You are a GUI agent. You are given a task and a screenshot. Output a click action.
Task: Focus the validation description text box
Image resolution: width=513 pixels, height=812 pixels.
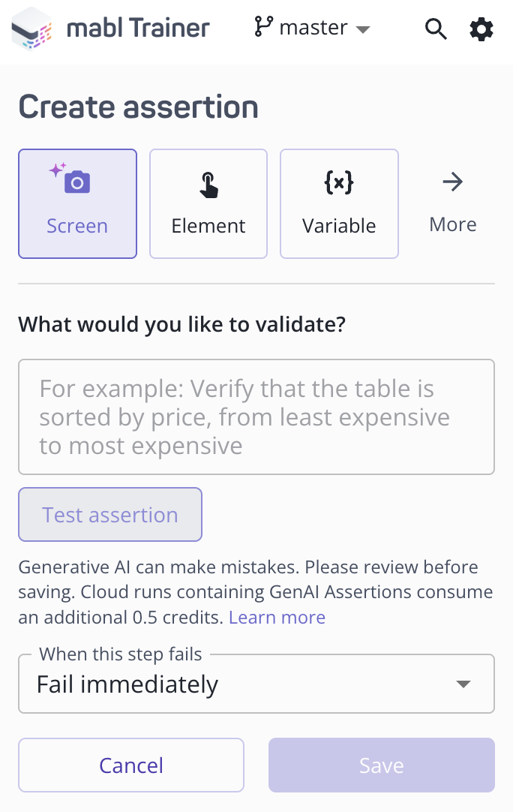[256, 417]
